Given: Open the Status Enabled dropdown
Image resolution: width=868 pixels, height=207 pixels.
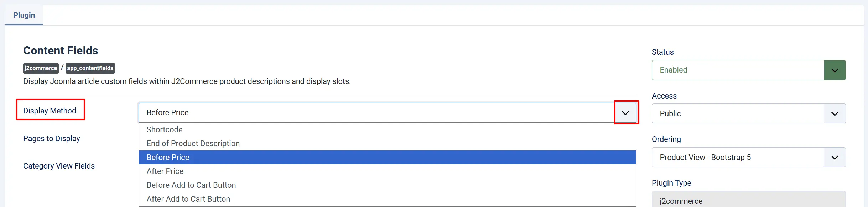Looking at the screenshot, I should [749, 70].
